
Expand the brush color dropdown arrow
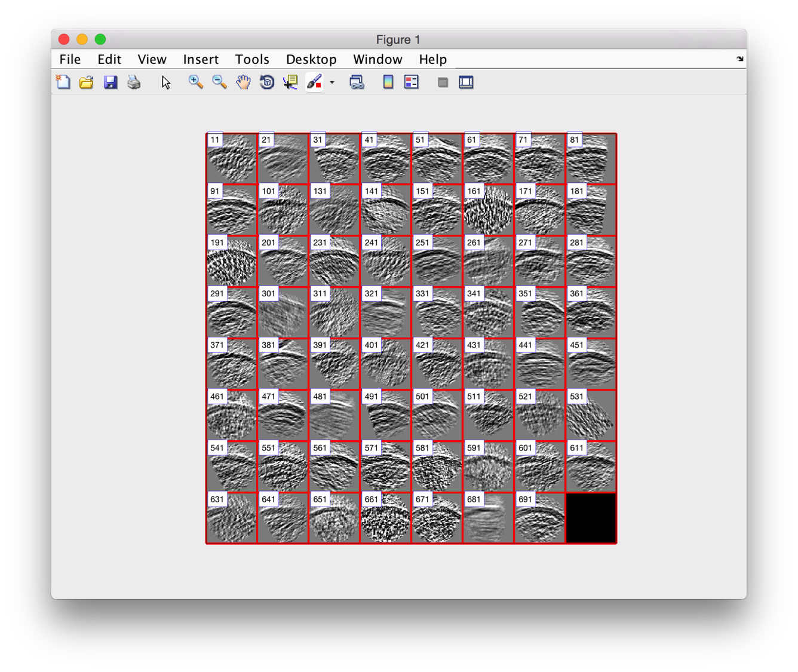(332, 82)
